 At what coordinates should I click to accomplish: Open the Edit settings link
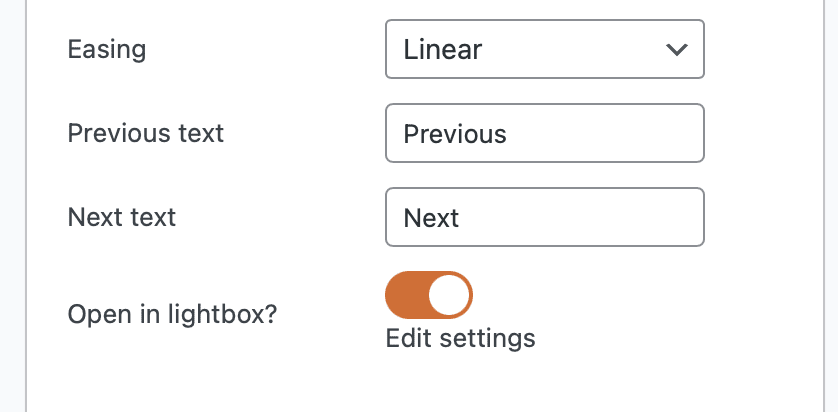coord(460,338)
